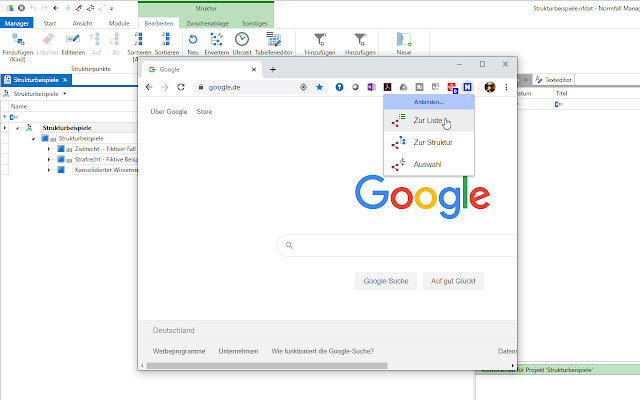Screen dimensions: 640x400
Task: Collapse the second-level Strukturbeispiele node
Action: [x=33, y=139]
